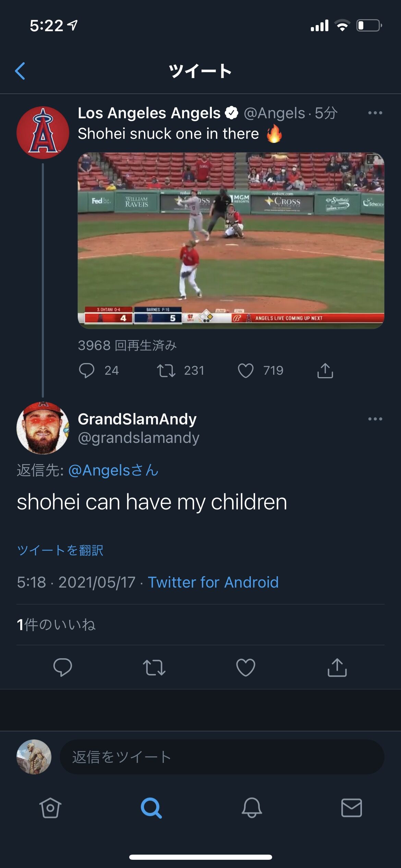This screenshot has height=868, width=401.
Task: Open the Twitter for Android source link
Action: 213,582
